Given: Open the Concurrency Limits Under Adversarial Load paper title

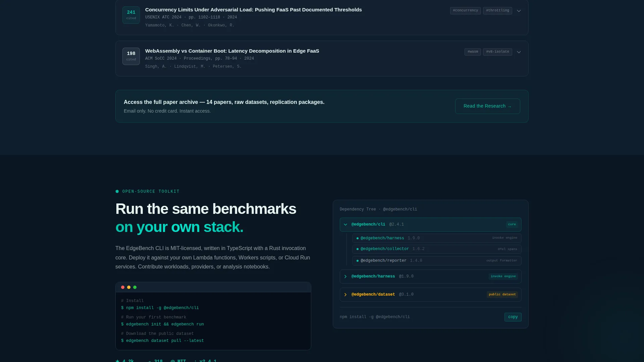Looking at the screenshot, I should pos(253,10).
